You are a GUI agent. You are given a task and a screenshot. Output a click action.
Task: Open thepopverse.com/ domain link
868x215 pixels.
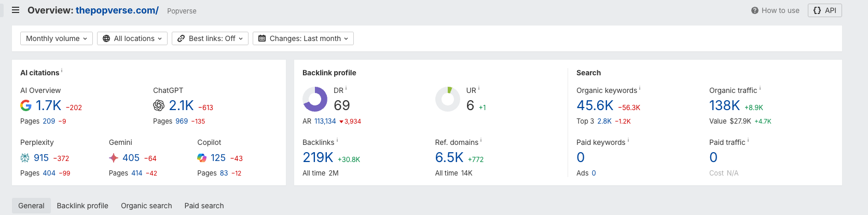117,10
